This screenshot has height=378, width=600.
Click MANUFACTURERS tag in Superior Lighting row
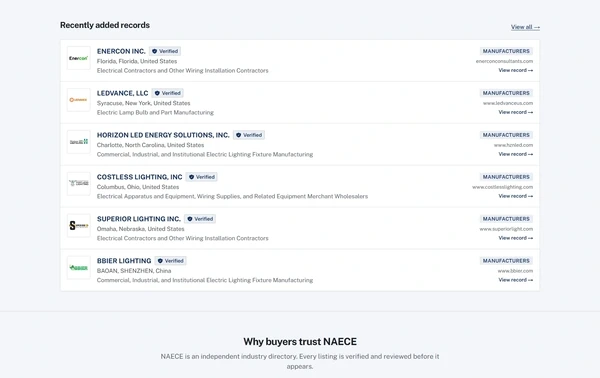pyautogui.click(x=506, y=219)
